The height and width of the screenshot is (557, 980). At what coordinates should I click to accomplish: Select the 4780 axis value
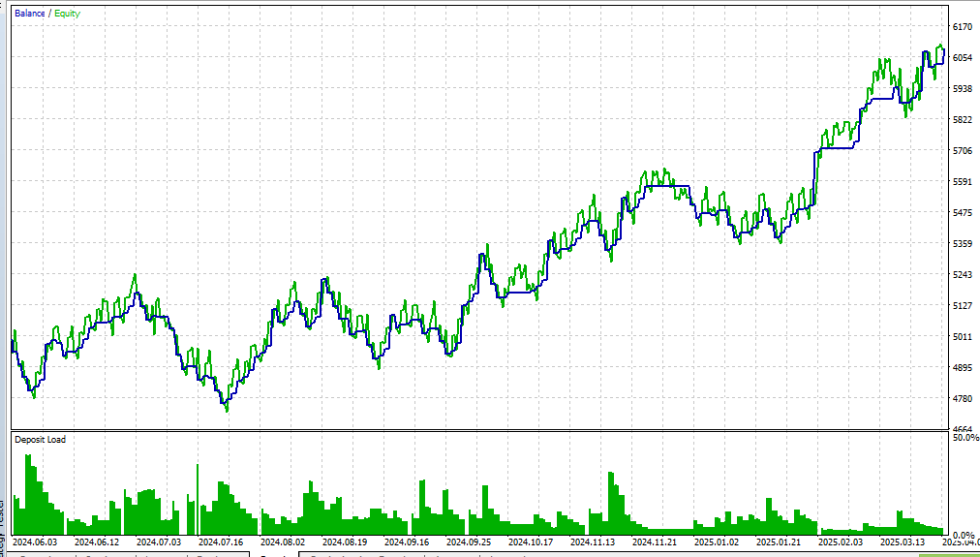[963, 399]
